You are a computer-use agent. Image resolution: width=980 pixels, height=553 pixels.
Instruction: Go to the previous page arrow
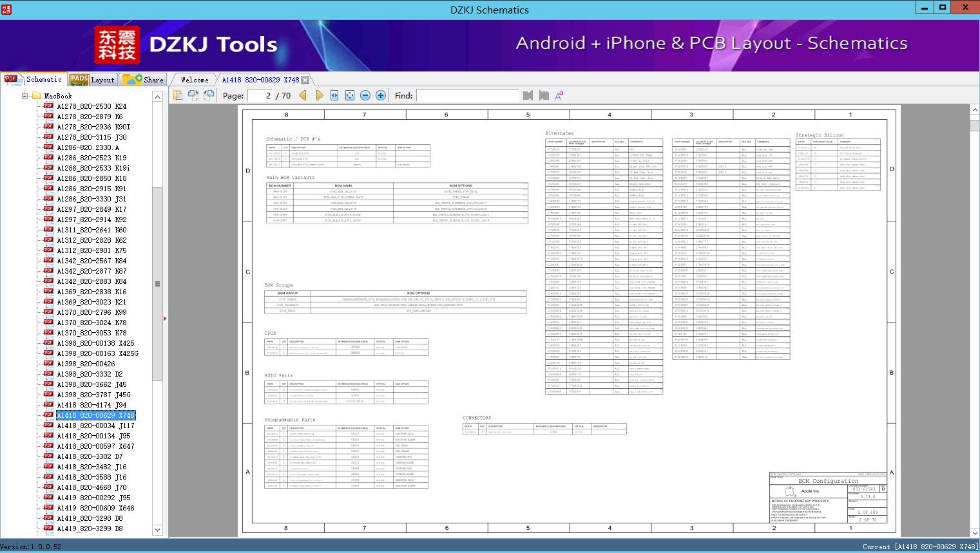303,95
